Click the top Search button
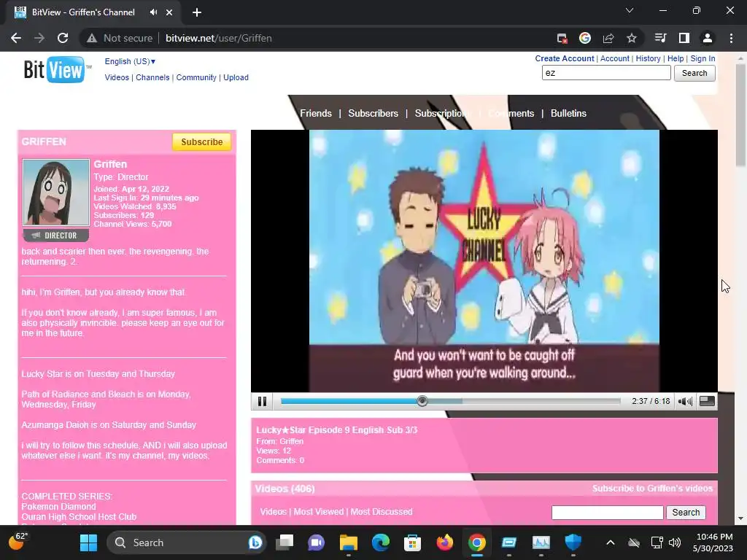This screenshot has height=560, width=747. click(x=694, y=73)
